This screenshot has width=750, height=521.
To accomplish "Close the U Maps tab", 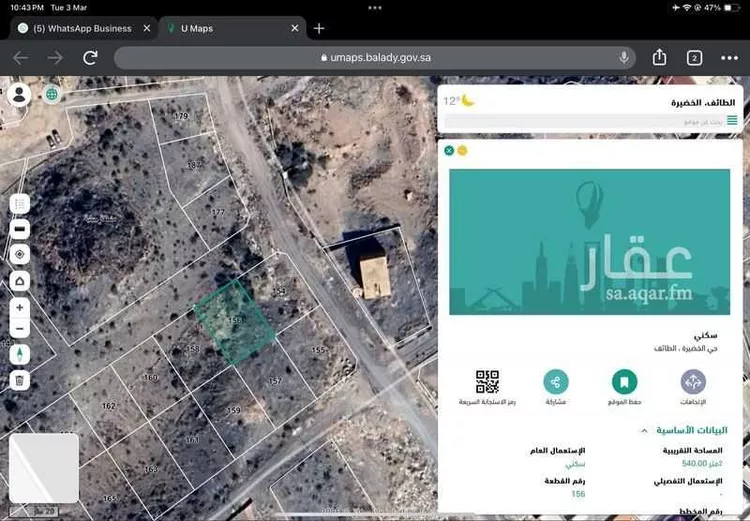I will click(295, 29).
